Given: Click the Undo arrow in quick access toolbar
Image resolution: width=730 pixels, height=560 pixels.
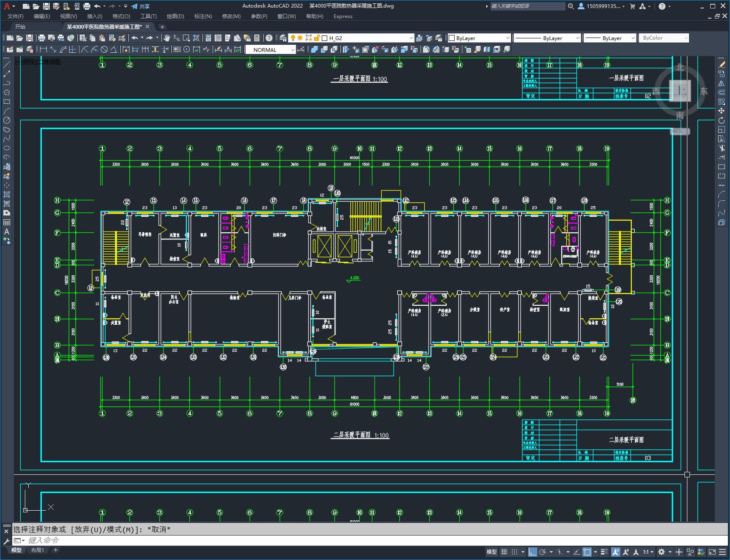Looking at the screenshot, I should coord(97,6).
